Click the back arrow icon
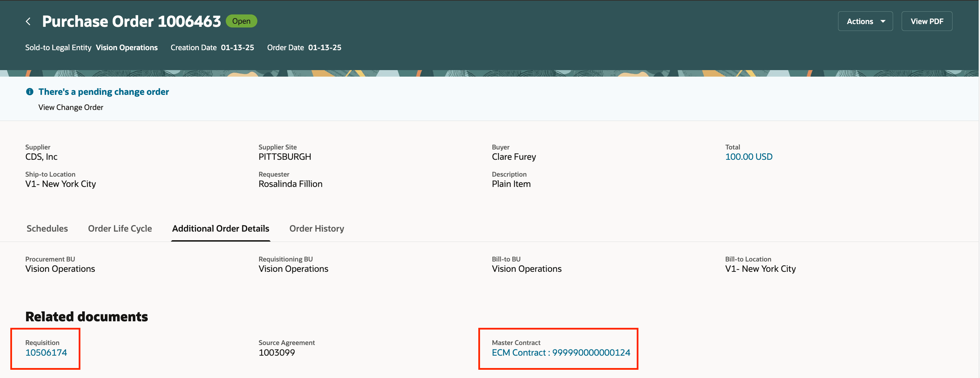 coord(28,21)
